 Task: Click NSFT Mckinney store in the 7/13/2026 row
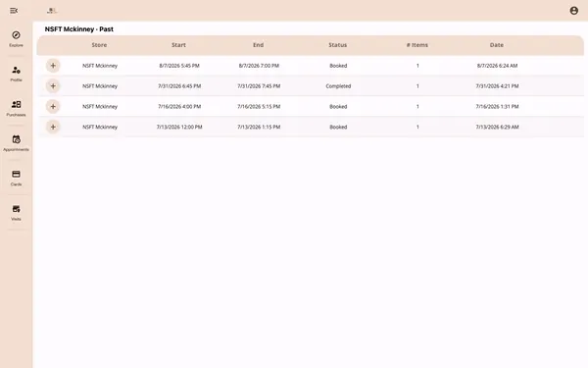coord(100,127)
